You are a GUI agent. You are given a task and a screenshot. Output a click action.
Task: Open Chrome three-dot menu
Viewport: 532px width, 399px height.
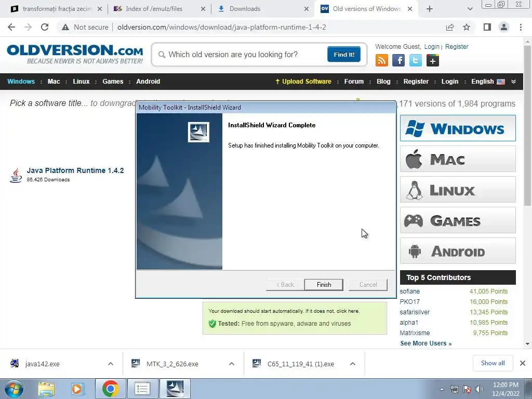click(521, 27)
